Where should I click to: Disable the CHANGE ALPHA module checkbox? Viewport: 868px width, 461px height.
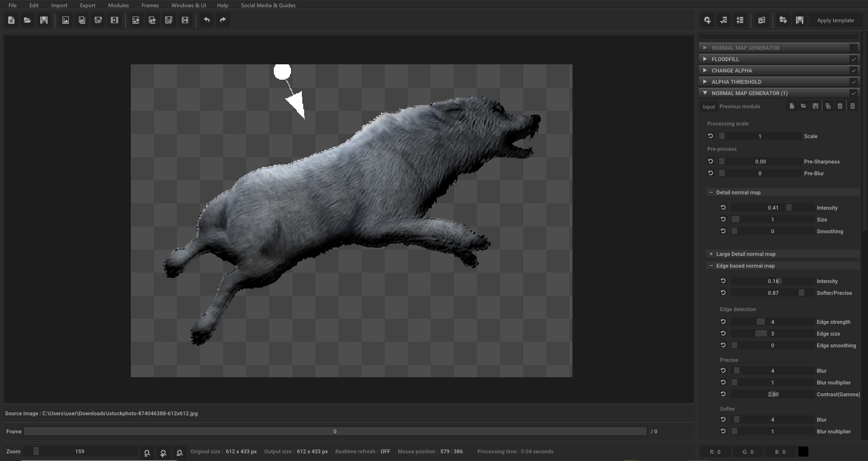click(x=853, y=70)
